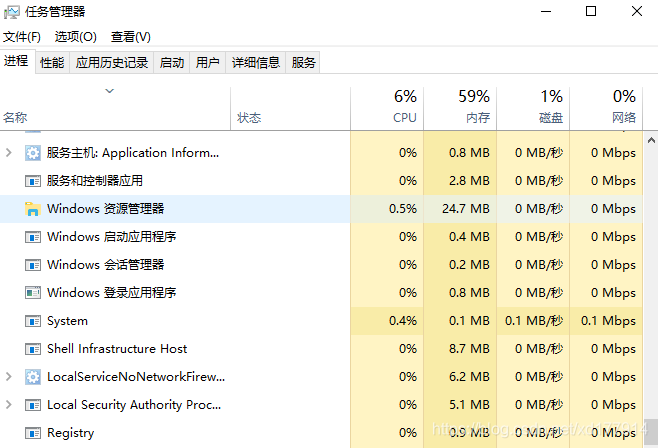Click the icon beside Windows 启动应用程序
This screenshot has width=658, height=448.
pyautogui.click(x=33, y=237)
